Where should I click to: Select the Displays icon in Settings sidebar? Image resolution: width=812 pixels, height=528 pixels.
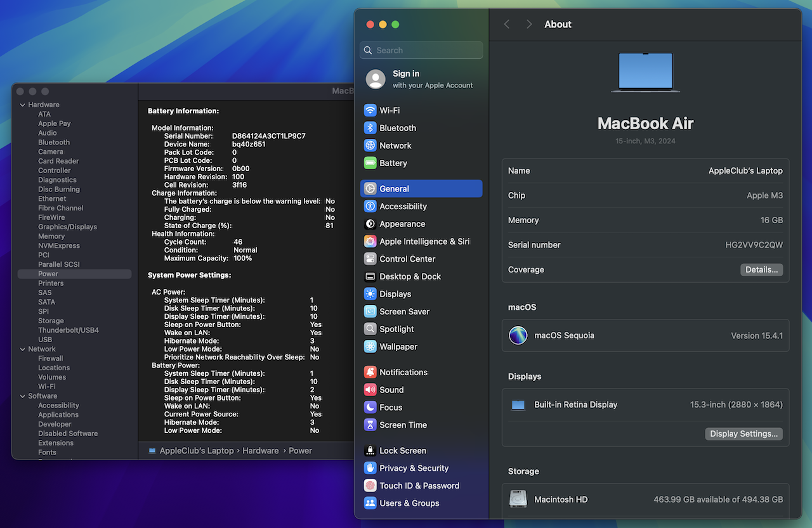point(370,294)
